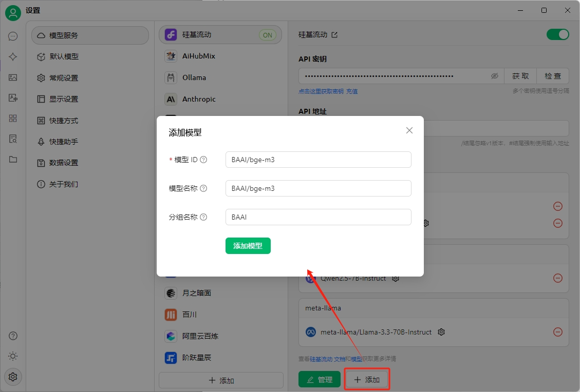Select Anthropic provider
The width and height of the screenshot is (580, 392).
click(x=220, y=99)
